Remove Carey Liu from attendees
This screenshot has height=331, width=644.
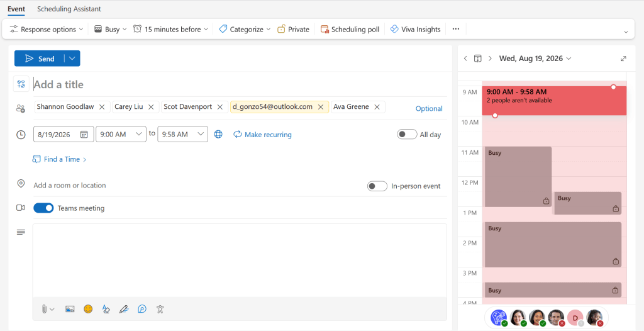click(x=151, y=107)
